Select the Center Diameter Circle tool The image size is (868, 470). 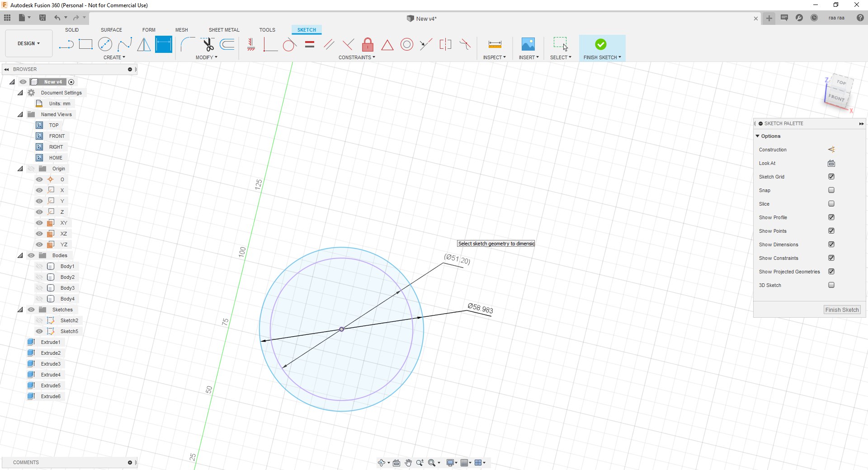pyautogui.click(x=105, y=44)
